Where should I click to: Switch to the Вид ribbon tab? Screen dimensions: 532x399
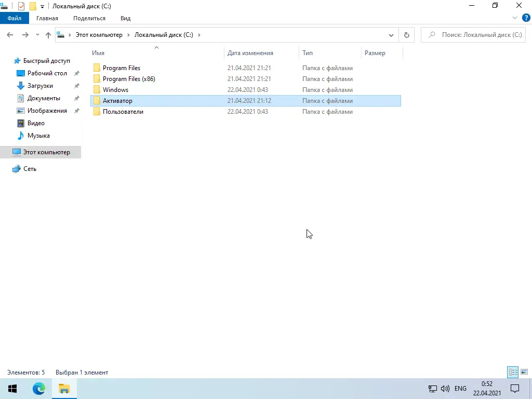[125, 18]
